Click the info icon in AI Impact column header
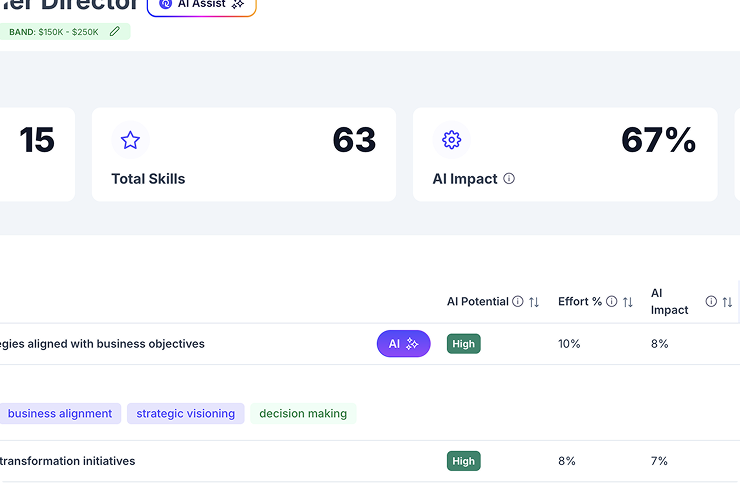The image size is (741, 488). point(711,302)
